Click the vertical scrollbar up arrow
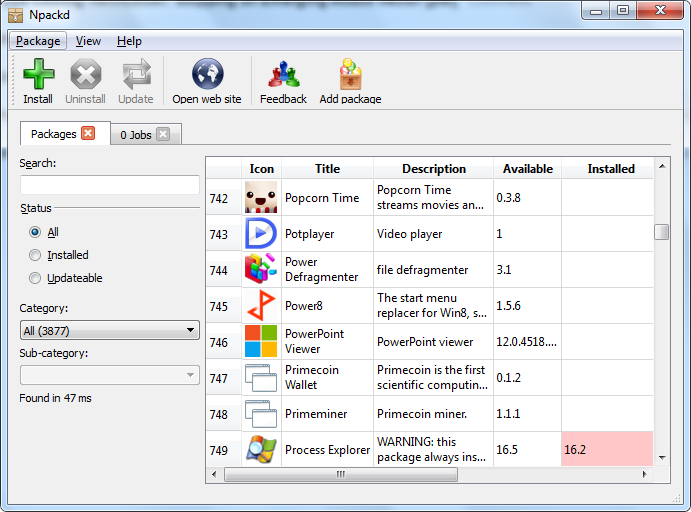The image size is (691, 512). click(x=662, y=166)
